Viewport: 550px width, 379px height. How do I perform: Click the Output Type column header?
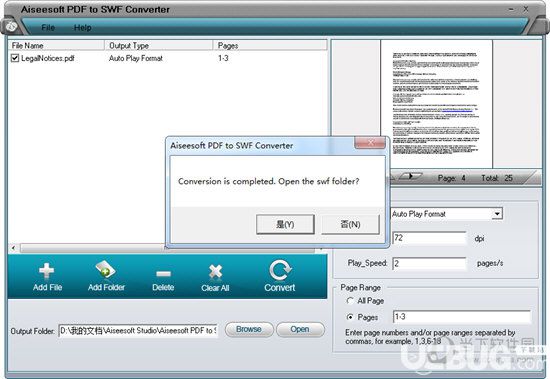click(159, 45)
